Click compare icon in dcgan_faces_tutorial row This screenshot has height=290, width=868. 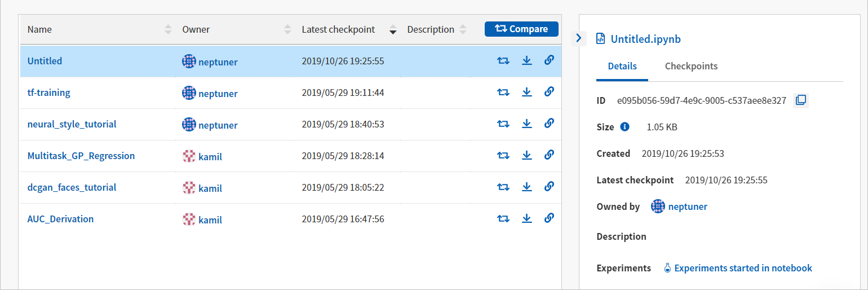tap(503, 187)
